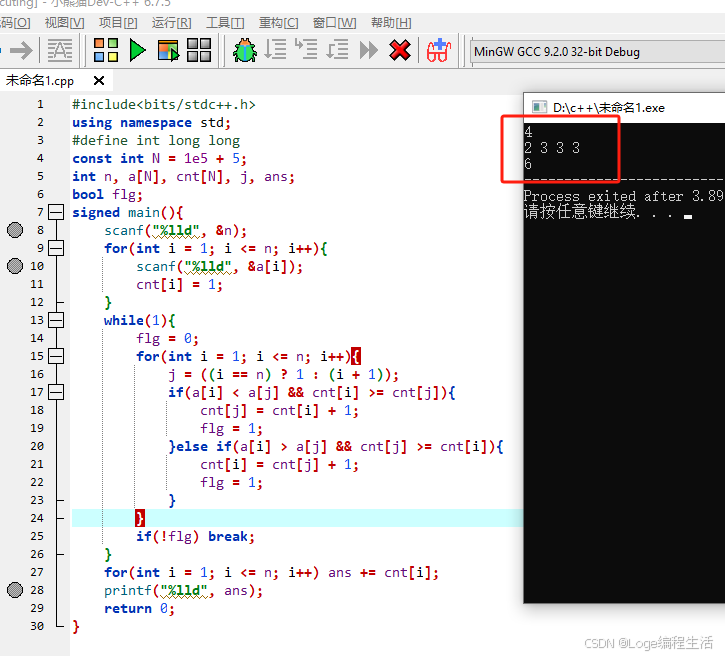Image resolution: width=725 pixels, height=656 pixels.
Task: Collapse the while(1) fold at line 13
Action: coord(56,320)
